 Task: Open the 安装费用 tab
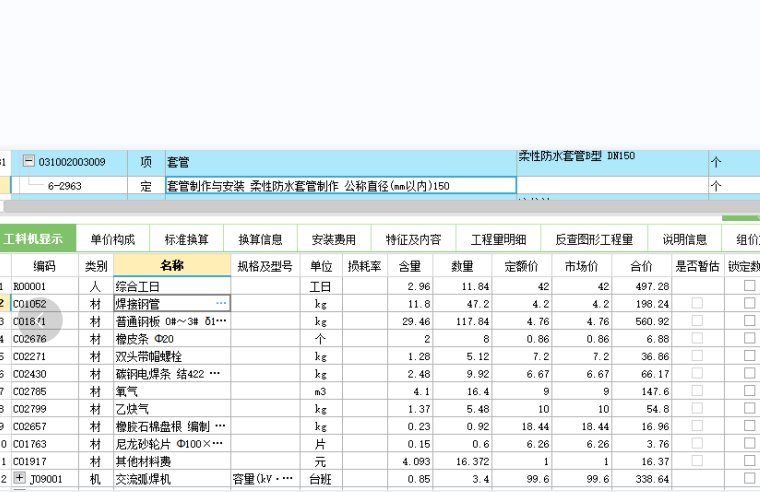(x=334, y=239)
